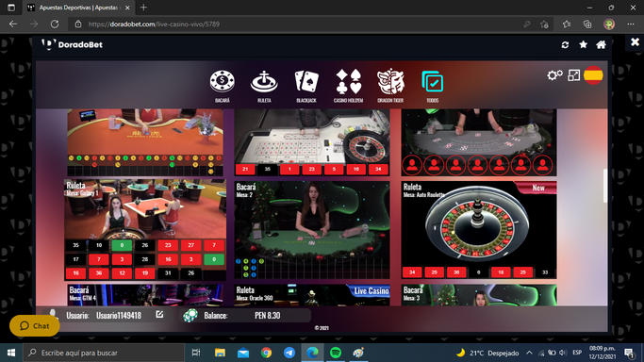Click the balance chips icon
Image resolution: width=644 pixels, height=362 pixels.
click(x=190, y=315)
